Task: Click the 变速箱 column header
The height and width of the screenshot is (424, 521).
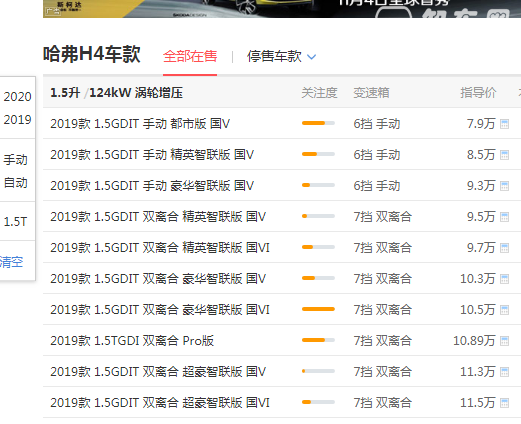Action: click(x=371, y=93)
